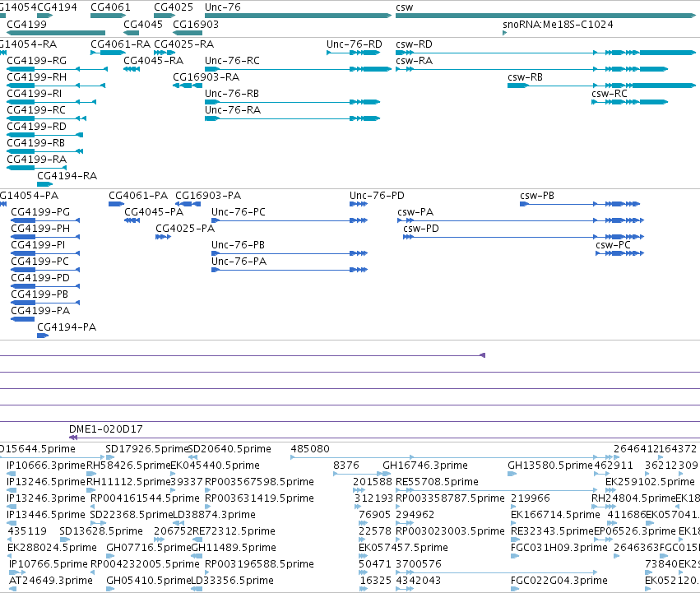Image resolution: width=700 pixels, height=593 pixels.
Task: Click the CG4199 gene bar
Action: click(x=56, y=33)
